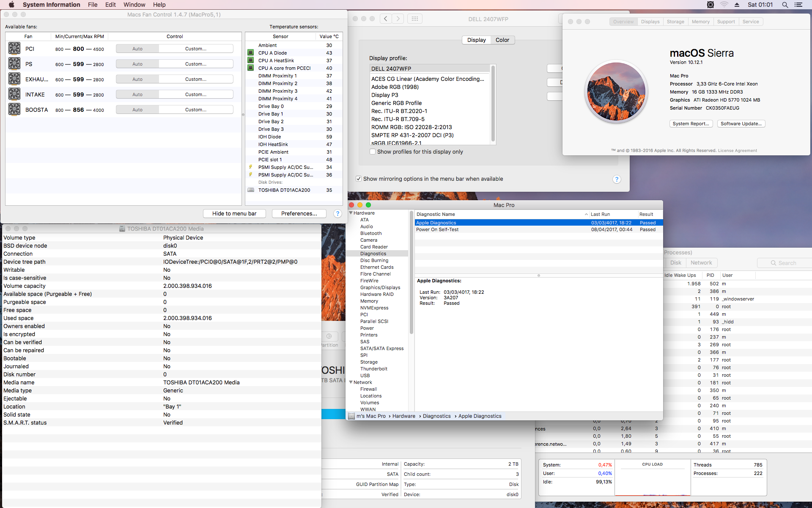Click the CPU A Diode chip icon

pos(250,52)
